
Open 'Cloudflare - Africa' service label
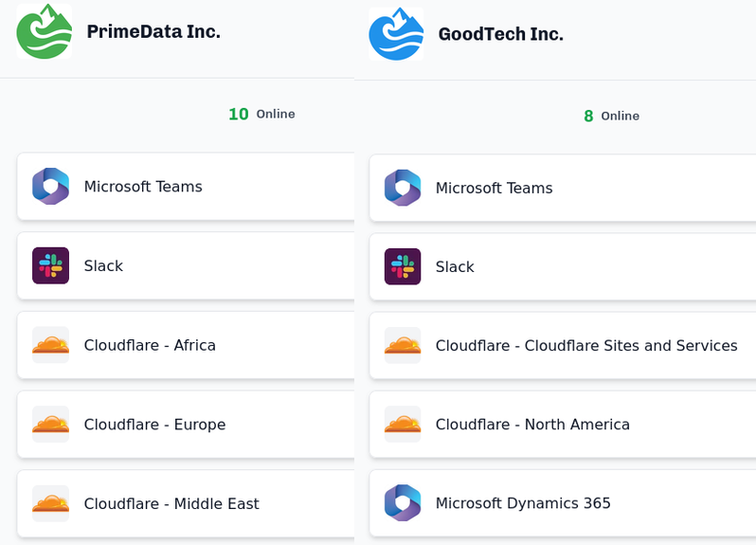[x=150, y=345]
